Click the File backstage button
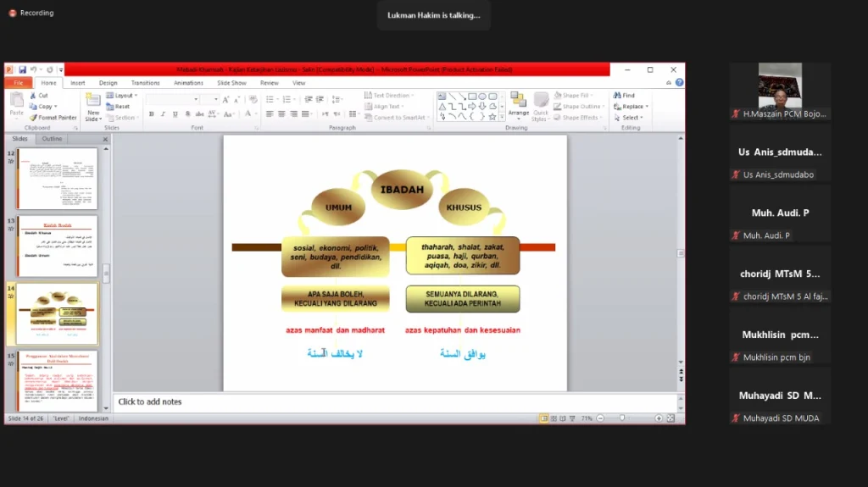868x487 pixels. point(18,83)
